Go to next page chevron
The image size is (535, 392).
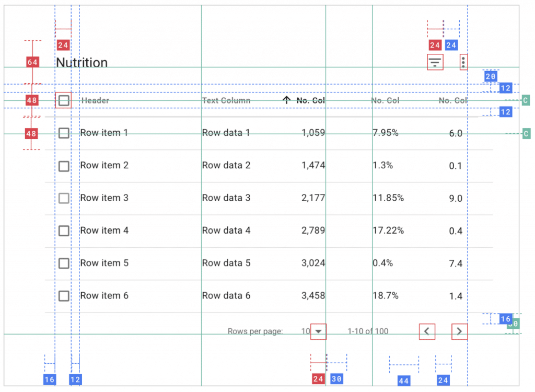coord(459,331)
